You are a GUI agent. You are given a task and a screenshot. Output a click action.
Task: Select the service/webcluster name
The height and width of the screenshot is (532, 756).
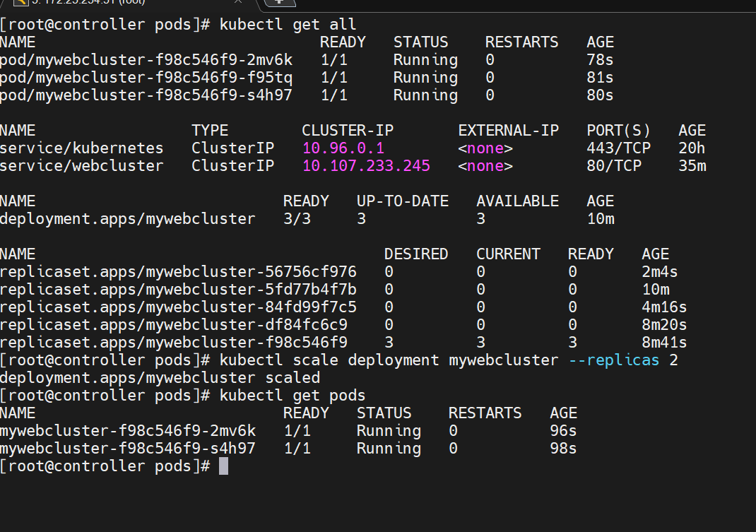82,166
